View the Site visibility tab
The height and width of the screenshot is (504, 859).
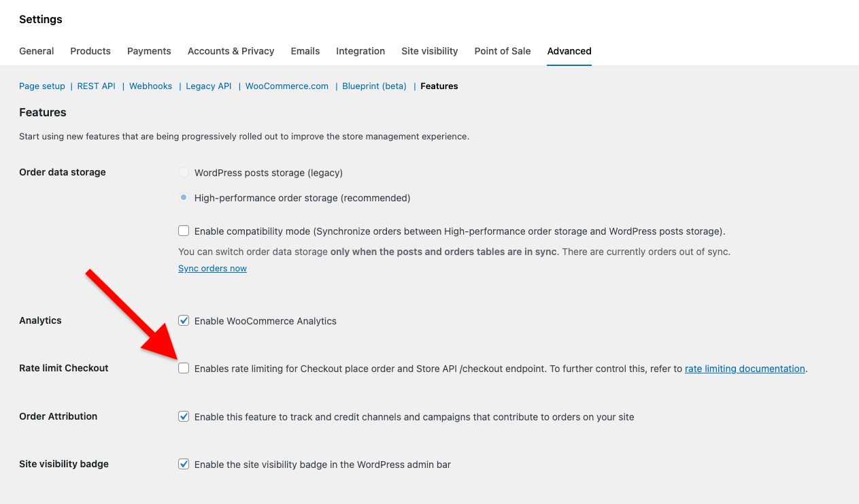[x=430, y=51]
